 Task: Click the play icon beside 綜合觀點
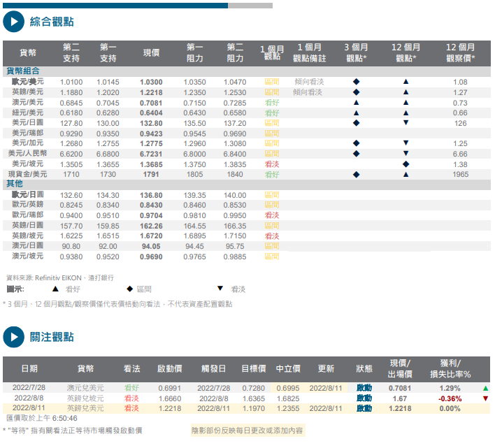click(14, 22)
